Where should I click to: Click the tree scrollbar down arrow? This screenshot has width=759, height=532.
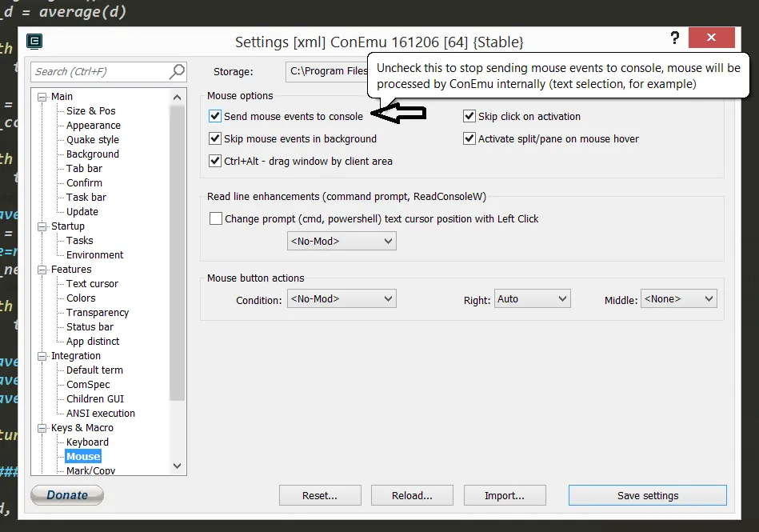pyautogui.click(x=178, y=466)
